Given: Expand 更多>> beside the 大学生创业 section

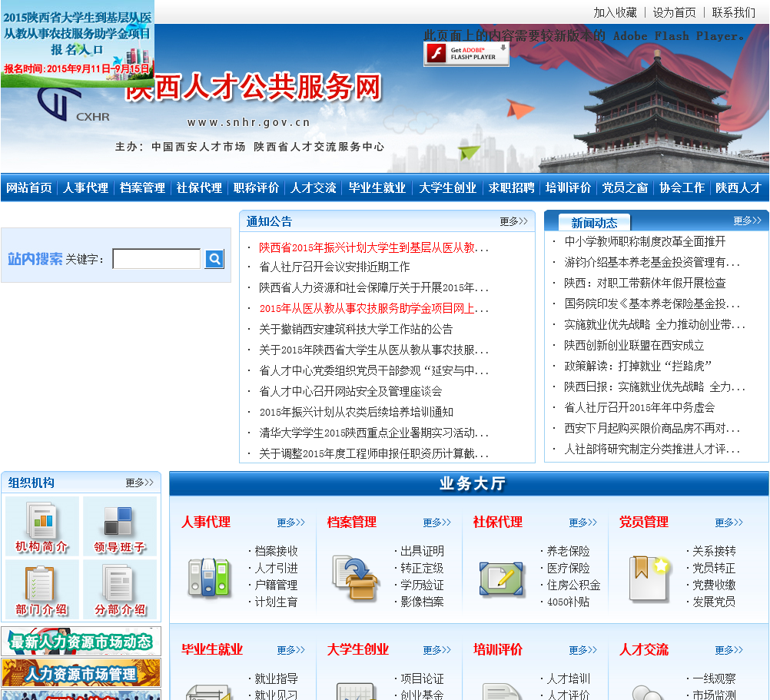Looking at the screenshot, I should [437, 650].
